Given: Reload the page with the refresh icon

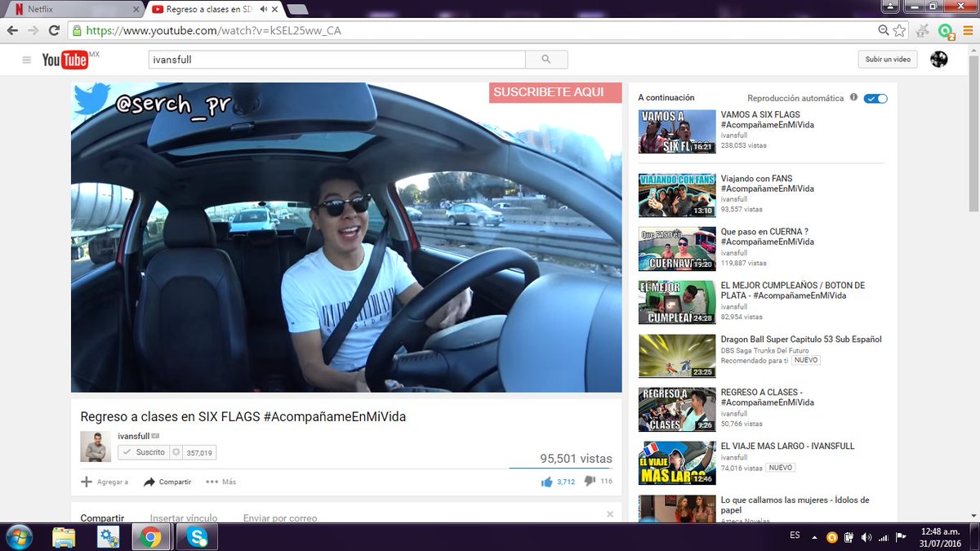Looking at the screenshot, I should pos(54,31).
